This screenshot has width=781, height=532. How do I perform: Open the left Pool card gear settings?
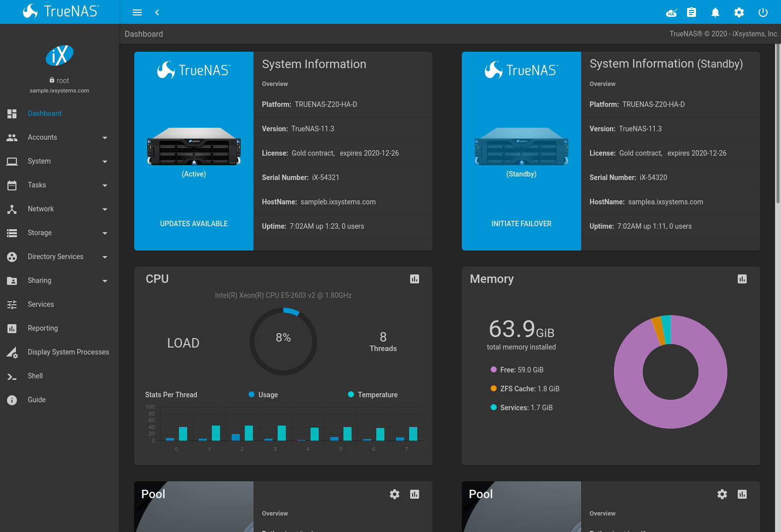pos(395,494)
